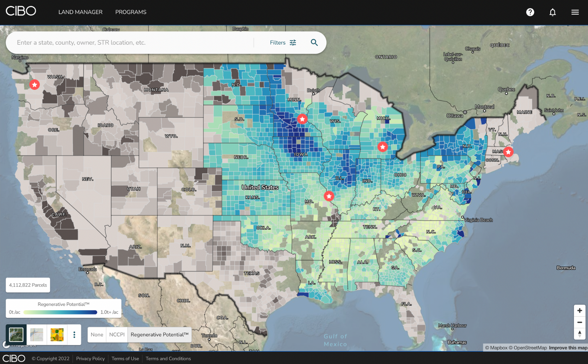Open the Privacy Policy link

coord(90,358)
